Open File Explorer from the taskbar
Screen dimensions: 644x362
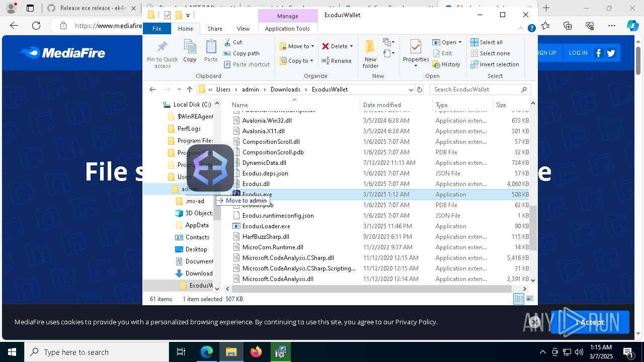tap(231, 352)
